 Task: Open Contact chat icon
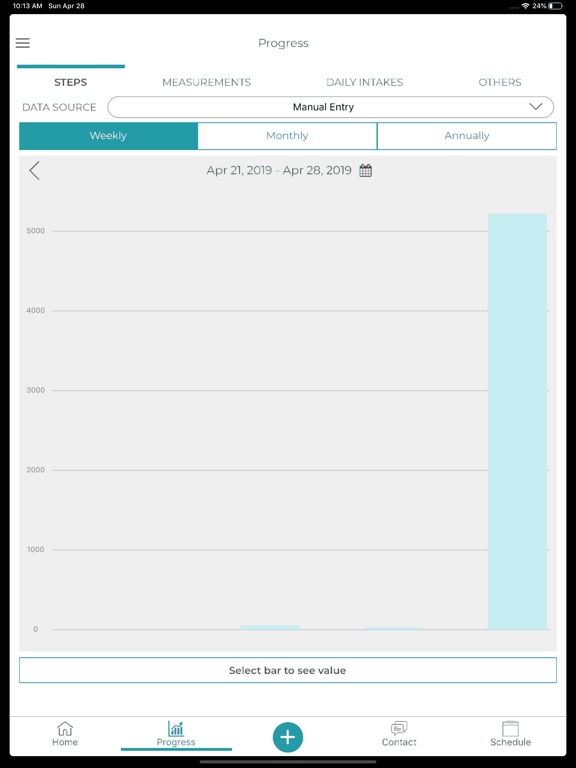(x=399, y=728)
